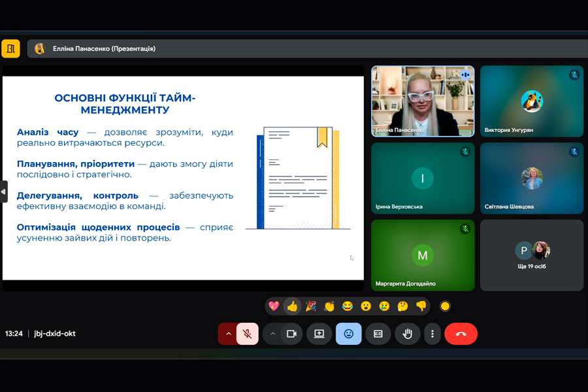Viewport: 588px width, 392px height.
Task: Toggle closed captions
Action: click(x=378, y=333)
